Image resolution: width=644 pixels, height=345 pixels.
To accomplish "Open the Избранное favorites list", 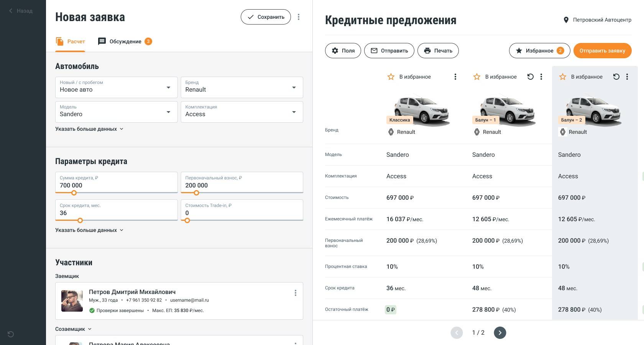I will pyautogui.click(x=540, y=51).
